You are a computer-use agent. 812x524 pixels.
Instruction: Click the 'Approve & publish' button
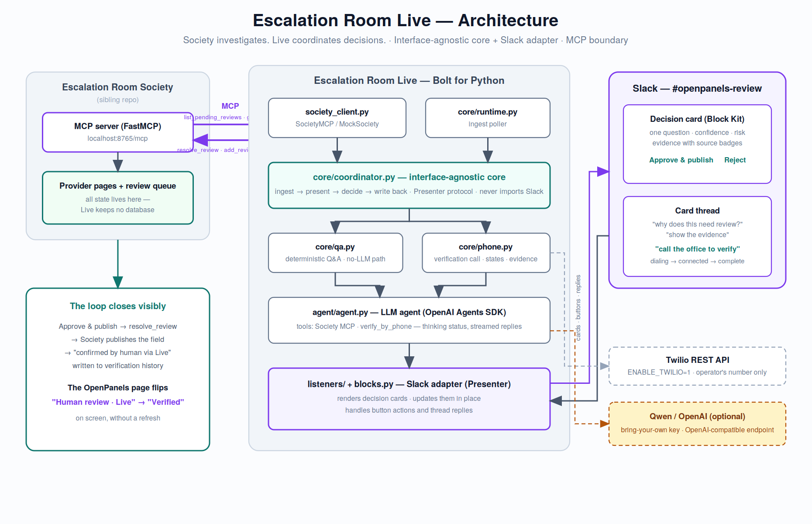(x=681, y=160)
